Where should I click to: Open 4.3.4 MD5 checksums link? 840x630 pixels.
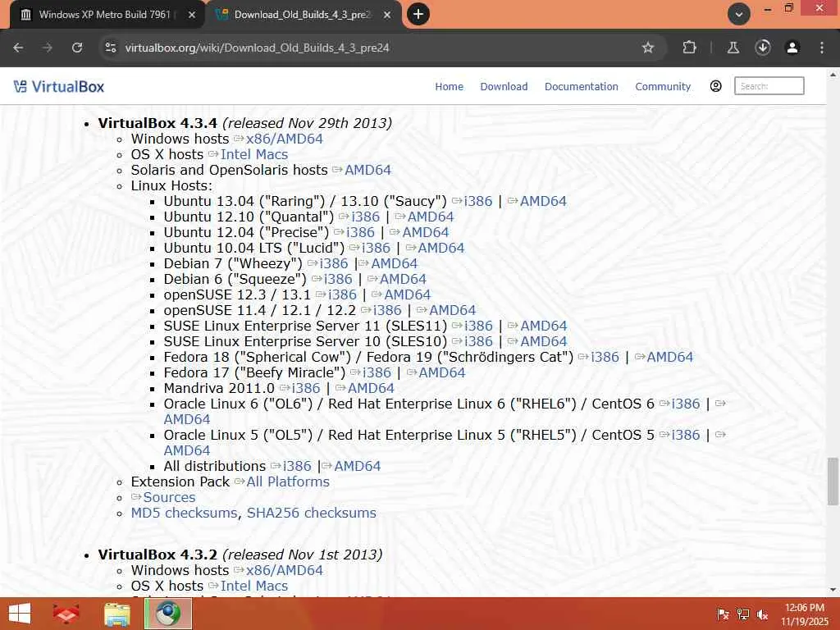pyautogui.click(x=185, y=512)
